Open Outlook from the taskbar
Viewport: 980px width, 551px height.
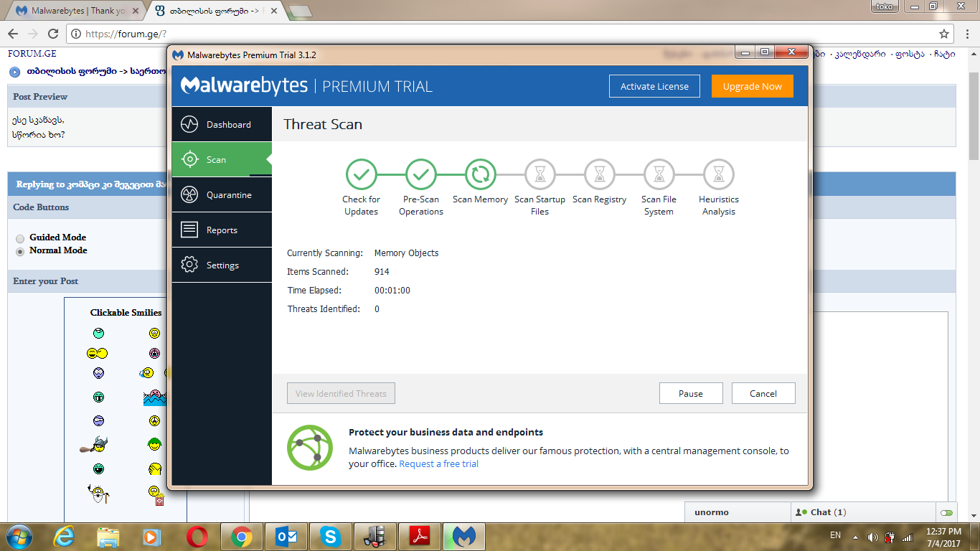click(x=286, y=537)
